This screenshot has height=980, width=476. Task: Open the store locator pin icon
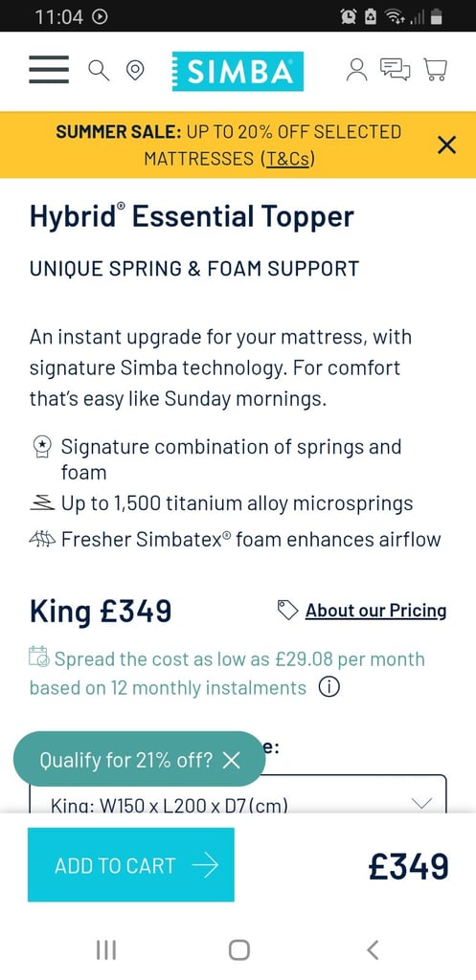134,71
